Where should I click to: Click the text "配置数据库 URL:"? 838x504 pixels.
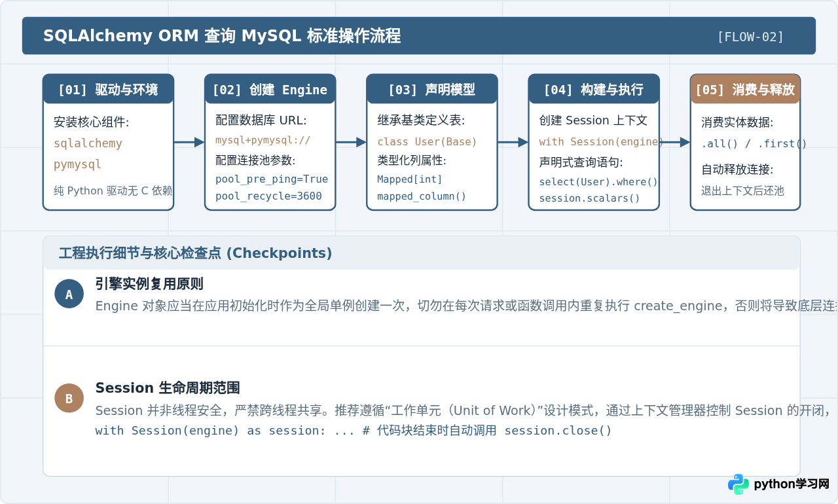(x=261, y=120)
